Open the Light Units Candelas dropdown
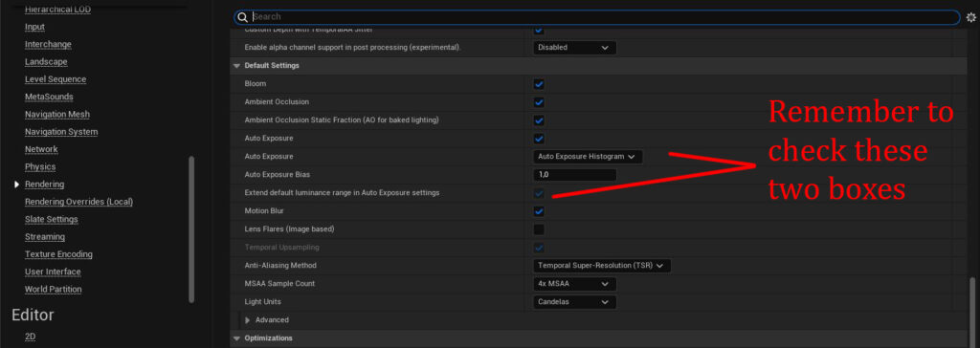Screen dimensions: 980x348 click(574, 302)
